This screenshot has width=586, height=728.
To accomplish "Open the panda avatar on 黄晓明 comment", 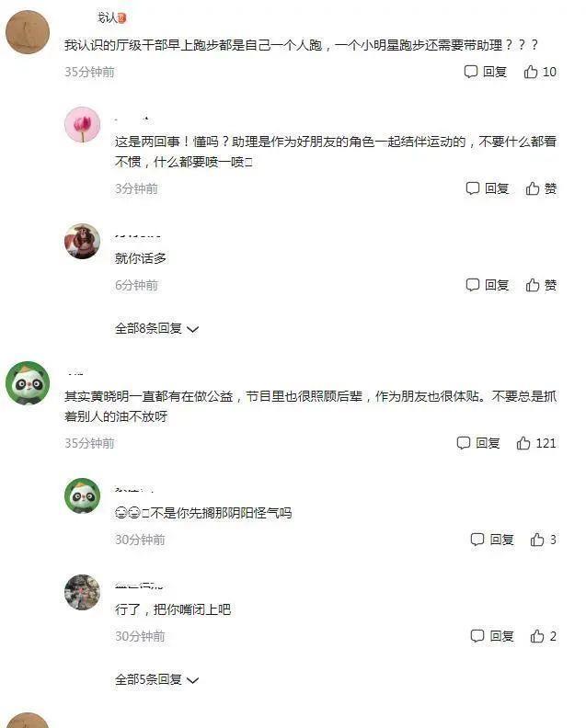I will 28,383.
